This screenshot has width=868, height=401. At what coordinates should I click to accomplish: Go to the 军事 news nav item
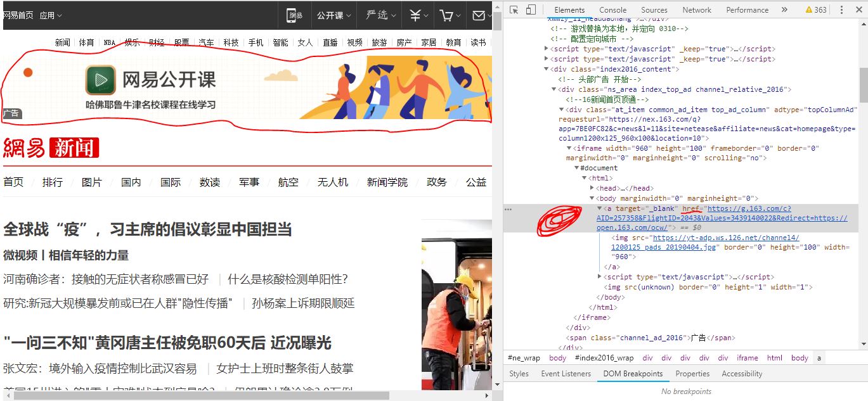(249, 182)
